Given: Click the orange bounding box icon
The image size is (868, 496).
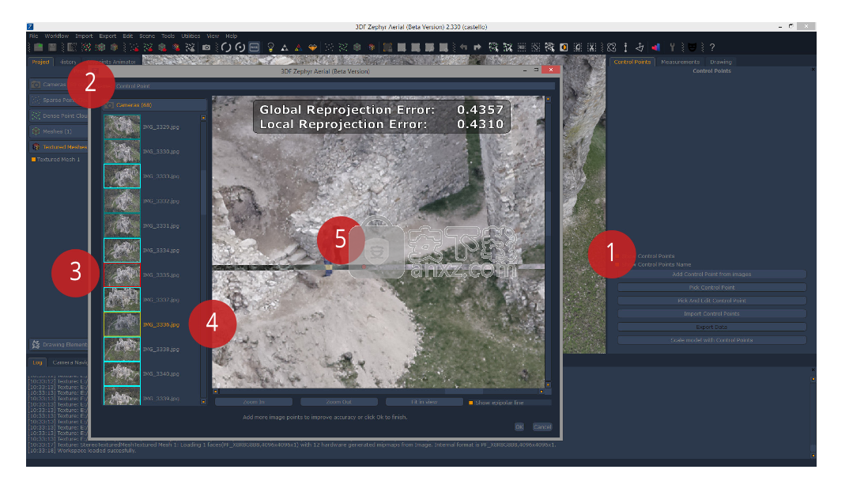Looking at the screenshot, I should tap(388, 47).
